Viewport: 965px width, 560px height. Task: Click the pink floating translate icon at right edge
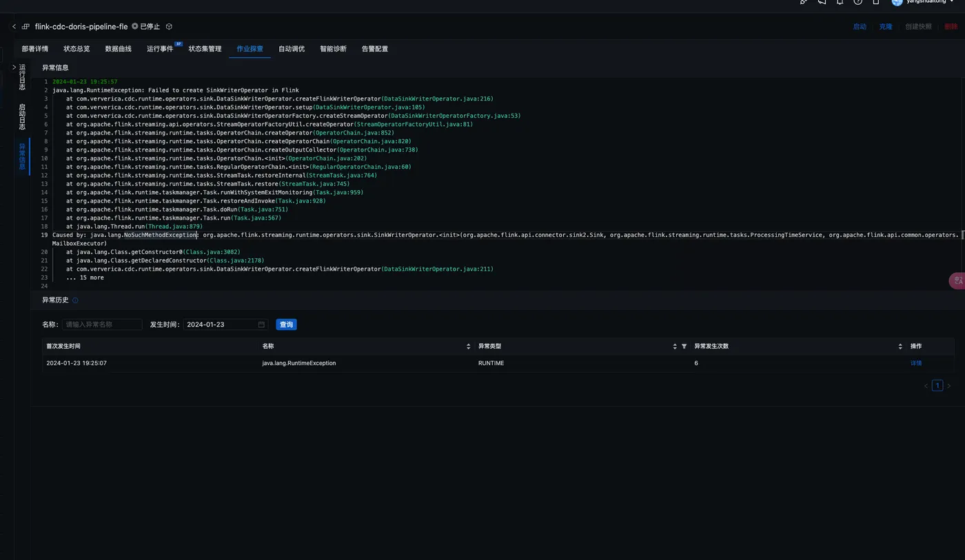pos(957,280)
